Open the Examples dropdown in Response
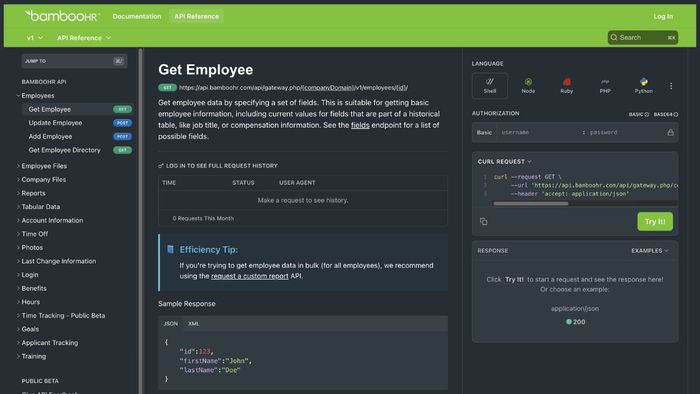This screenshot has width=700, height=394. [650, 251]
